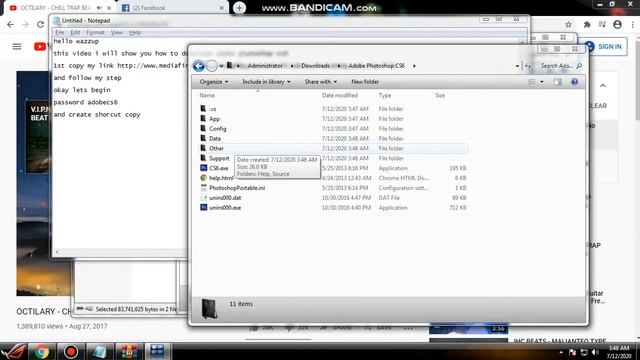Screen dimensions: 640x360
Task: Click the Explorer help question-mark icon
Action: click(x=574, y=82)
